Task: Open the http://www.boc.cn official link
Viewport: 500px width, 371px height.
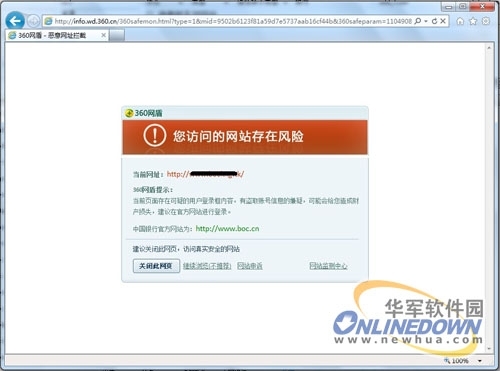Action: [x=227, y=229]
